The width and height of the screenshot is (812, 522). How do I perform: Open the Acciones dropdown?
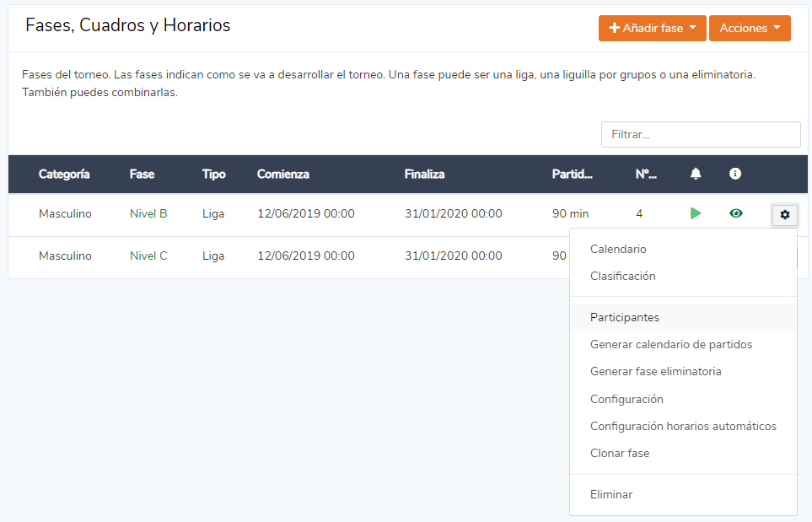[x=750, y=28]
